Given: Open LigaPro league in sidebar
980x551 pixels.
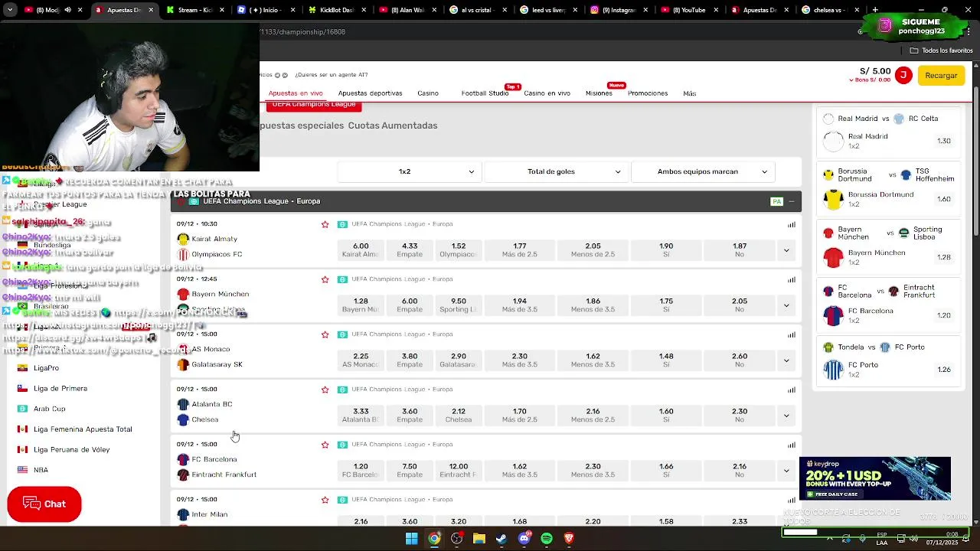Looking at the screenshot, I should (x=47, y=368).
